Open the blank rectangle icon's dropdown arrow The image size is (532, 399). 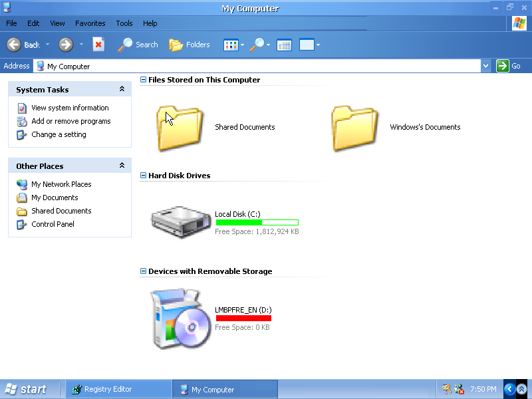(318, 45)
